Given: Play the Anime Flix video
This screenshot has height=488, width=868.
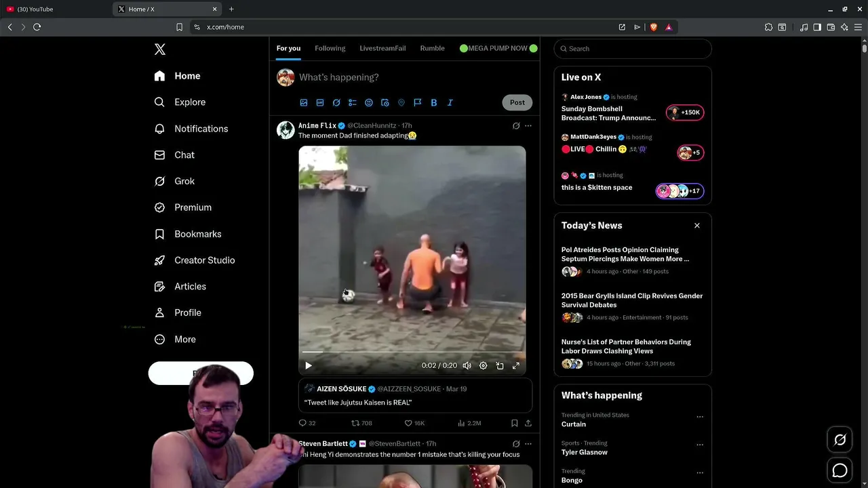Looking at the screenshot, I should pos(309,365).
